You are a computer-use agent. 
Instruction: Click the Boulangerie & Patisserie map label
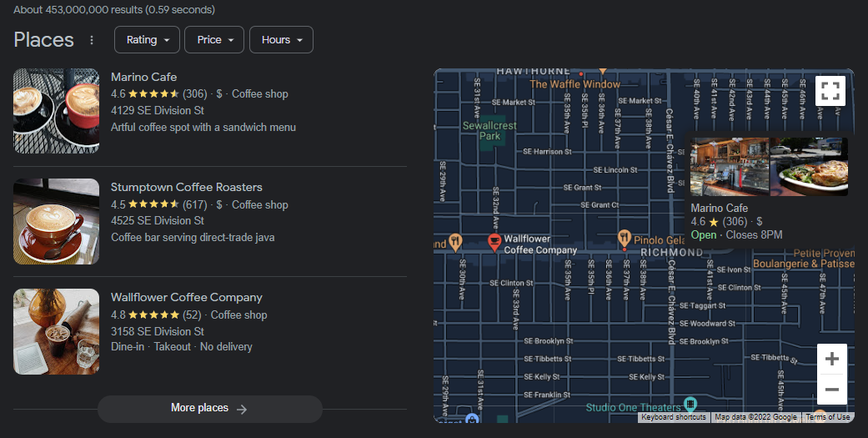tap(803, 264)
